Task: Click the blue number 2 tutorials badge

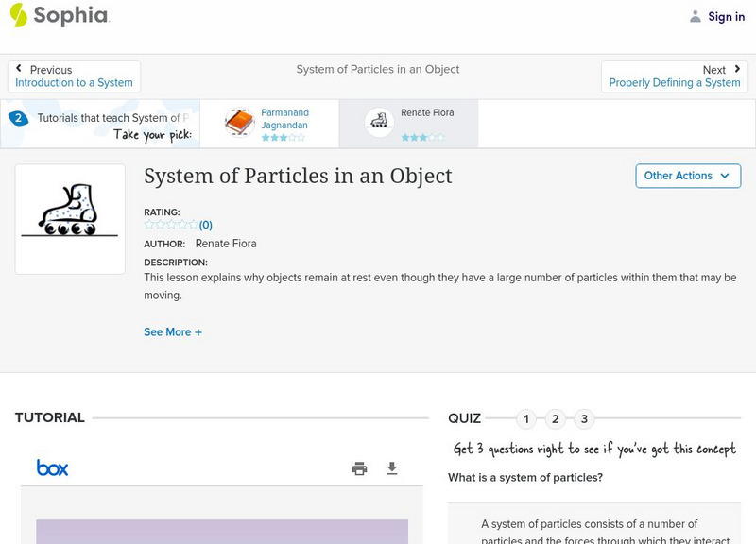Action: [x=18, y=118]
